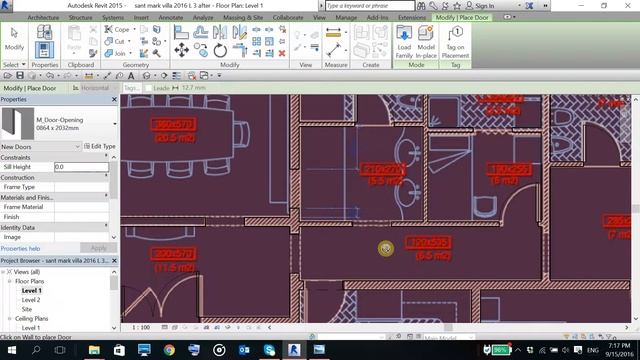Open the door Type Selector dropdown

tap(115, 124)
